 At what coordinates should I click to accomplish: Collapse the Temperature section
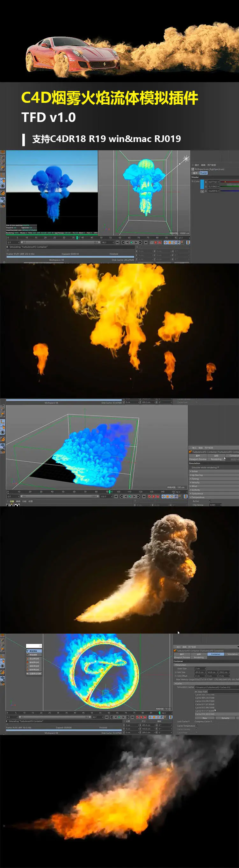214,498
